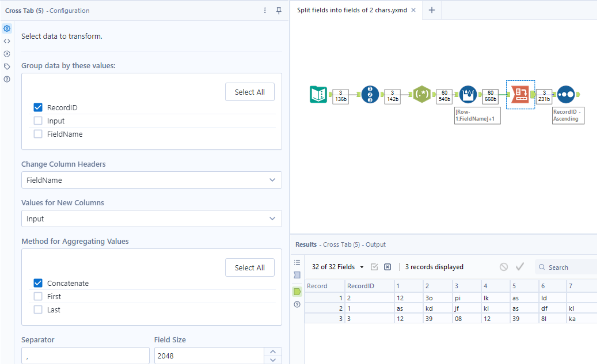Enable the First aggregation method
Image resolution: width=597 pixels, height=364 pixels.
[x=38, y=296]
